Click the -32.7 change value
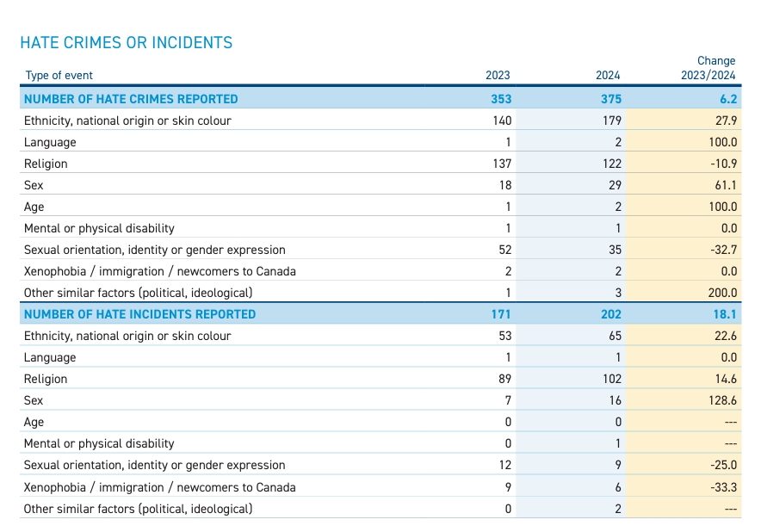 point(724,250)
